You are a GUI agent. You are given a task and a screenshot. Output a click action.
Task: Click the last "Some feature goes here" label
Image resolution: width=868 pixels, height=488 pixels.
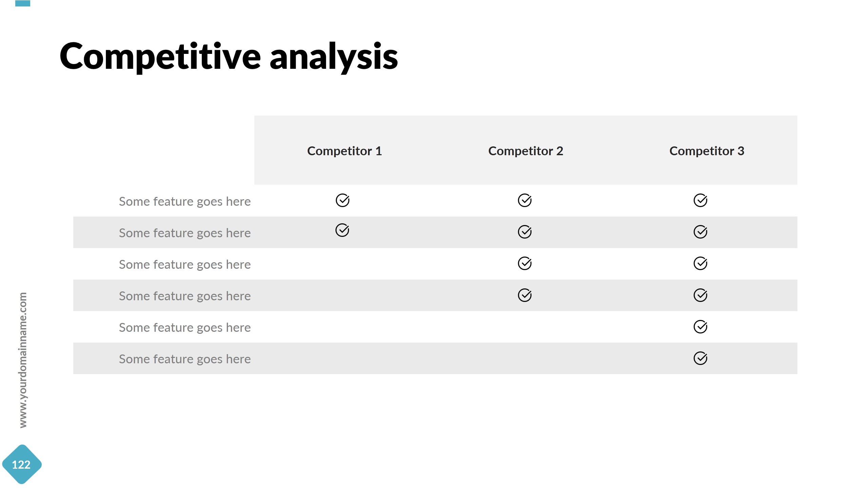tap(185, 359)
